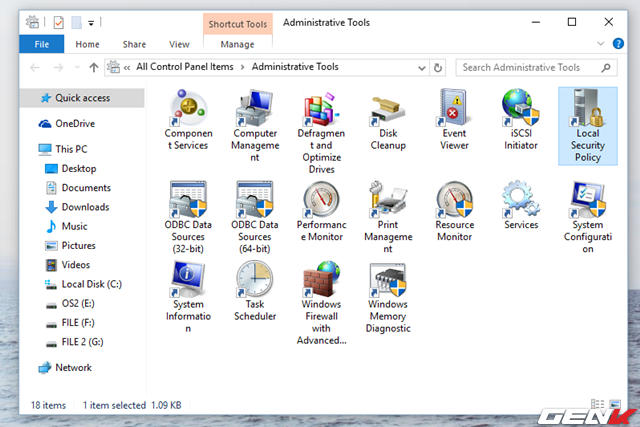Open the iSCSI Initiator shortcut
Screen dimensions: 640x427
(521, 120)
